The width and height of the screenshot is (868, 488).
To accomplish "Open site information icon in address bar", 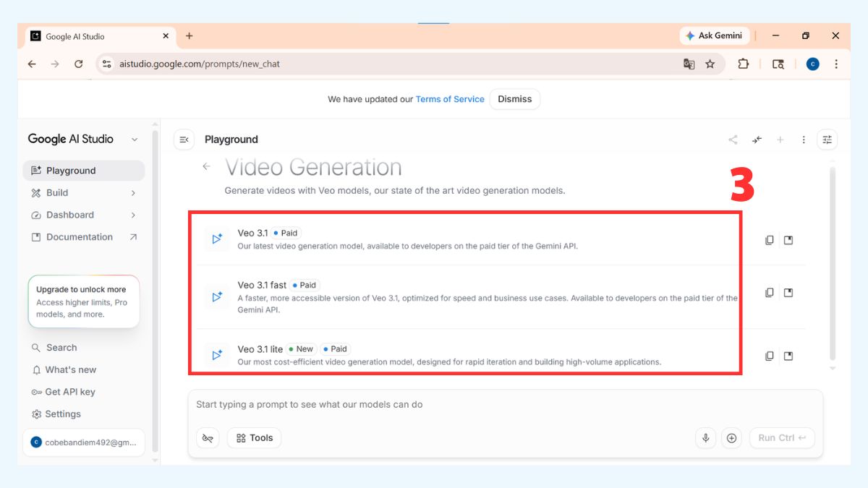I will (x=106, y=64).
